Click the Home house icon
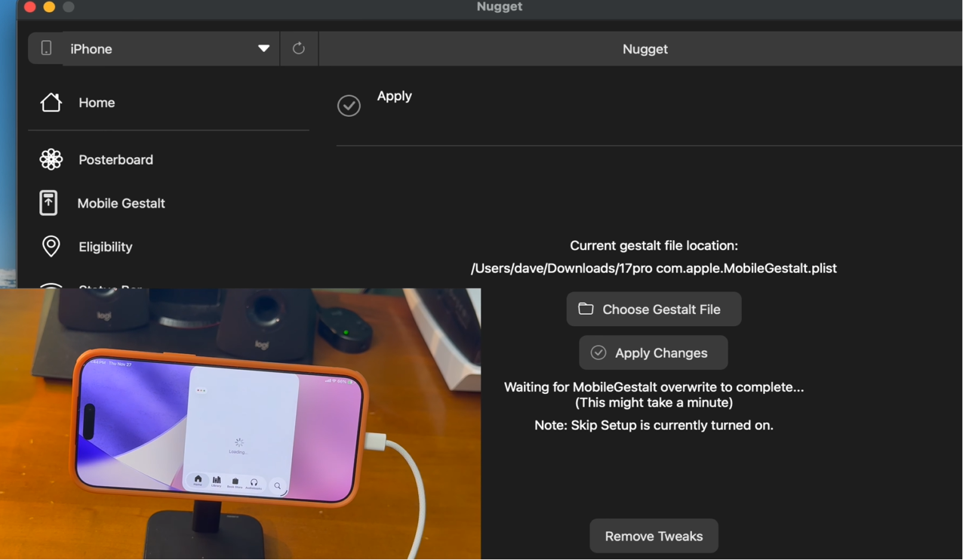This screenshot has width=963, height=560. 51,102
